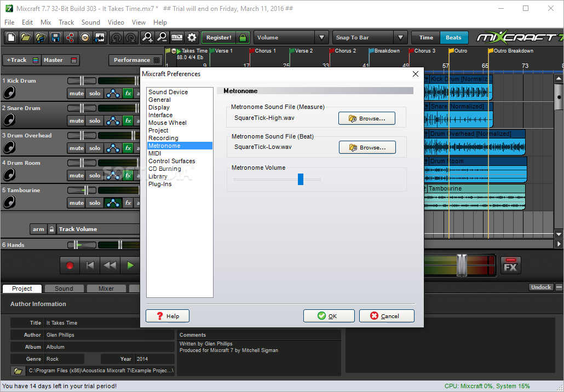Open the Mix menu

tap(45, 22)
